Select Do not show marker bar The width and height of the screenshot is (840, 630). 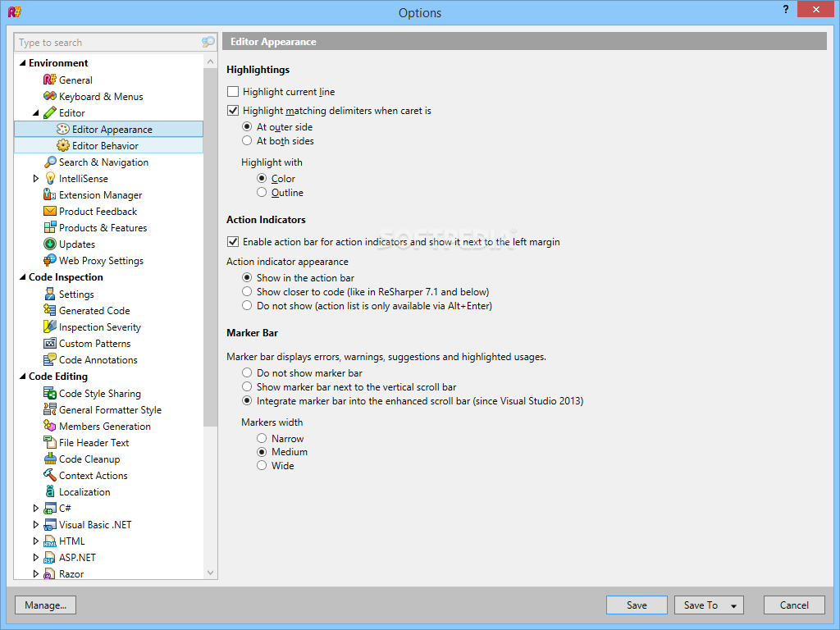247,373
